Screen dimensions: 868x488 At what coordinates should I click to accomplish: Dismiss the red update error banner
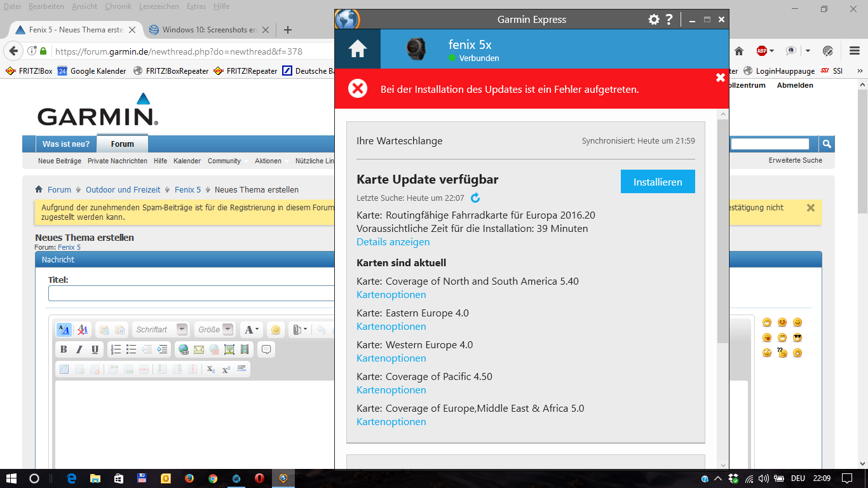pyautogui.click(x=721, y=78)
